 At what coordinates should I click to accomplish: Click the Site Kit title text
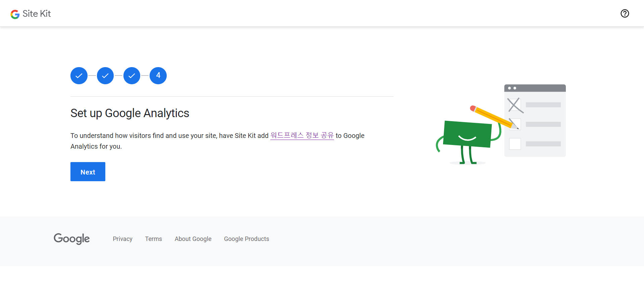(37, 14)
